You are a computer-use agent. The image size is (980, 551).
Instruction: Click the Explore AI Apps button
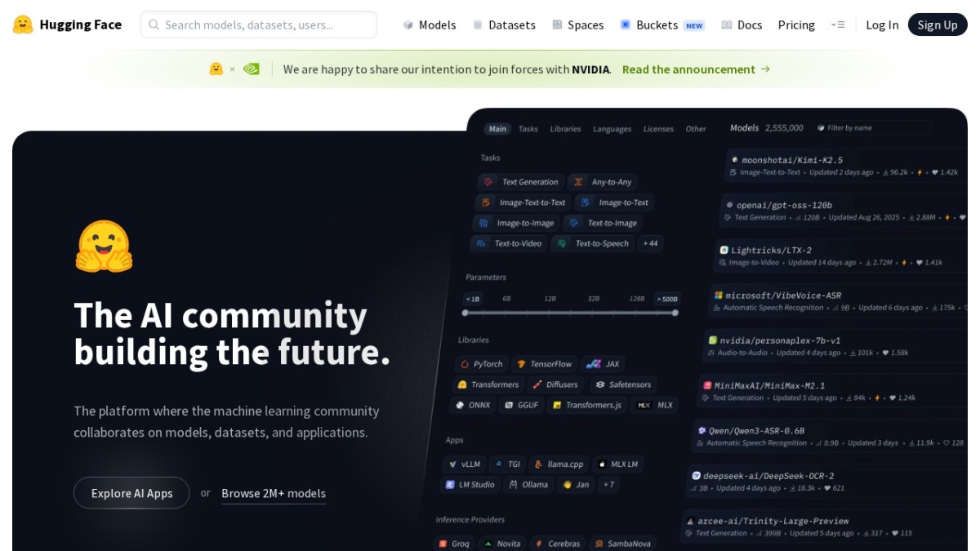tap(131, 493)
